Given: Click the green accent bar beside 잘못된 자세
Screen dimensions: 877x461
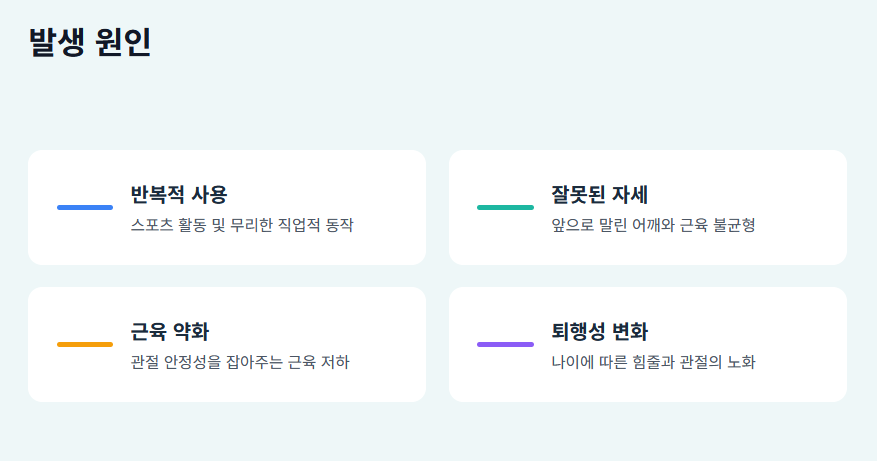Looking at the screenshot, I should click(506, 208).
